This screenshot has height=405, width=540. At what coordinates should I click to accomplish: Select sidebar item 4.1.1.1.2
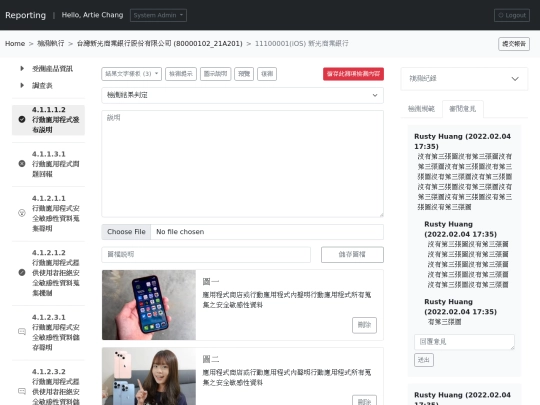[x=48, y=120]
